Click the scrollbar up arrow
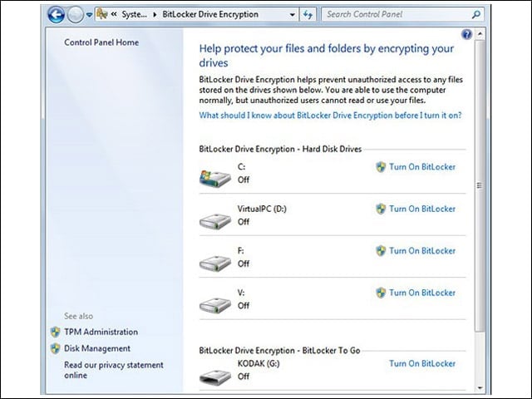This screenshot has width=532, height=399. pyautogui.click(x=480, y=34)
